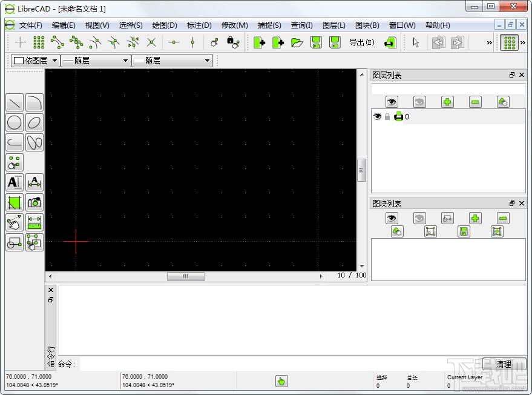Select the Dimension tool

tap(34, 182)
